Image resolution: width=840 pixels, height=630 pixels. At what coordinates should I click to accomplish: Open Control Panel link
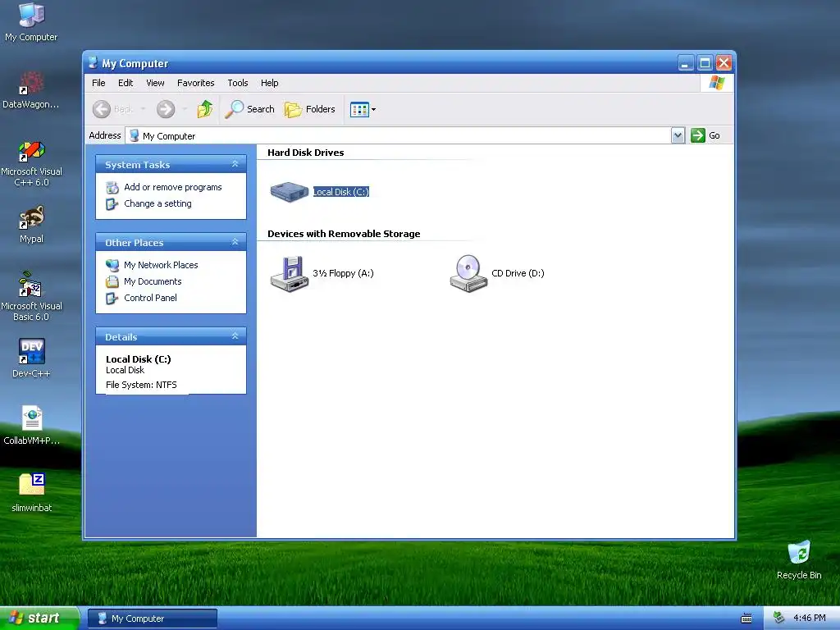tap(150, 298)
